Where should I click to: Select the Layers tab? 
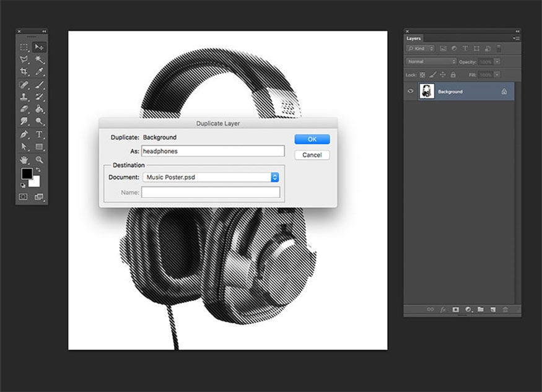point(414,38)
